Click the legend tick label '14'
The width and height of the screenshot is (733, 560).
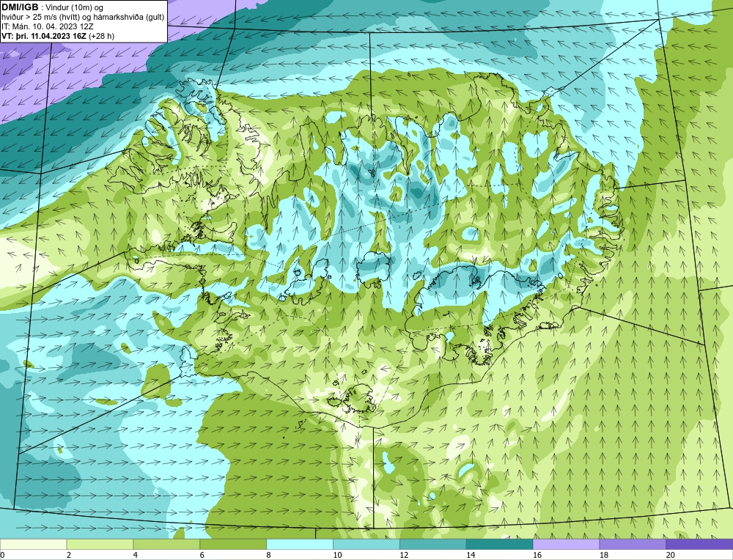pyautogui.click(x=471, y=555)
